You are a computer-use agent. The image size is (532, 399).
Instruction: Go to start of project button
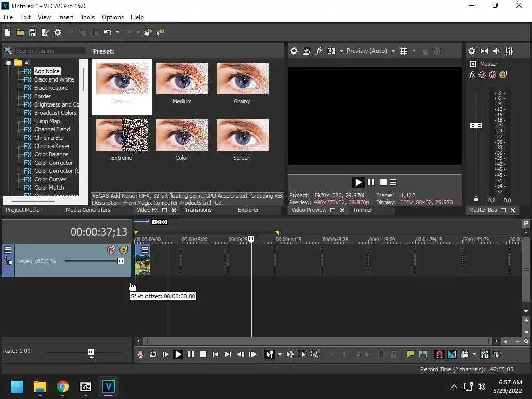[x=216, y=354]
